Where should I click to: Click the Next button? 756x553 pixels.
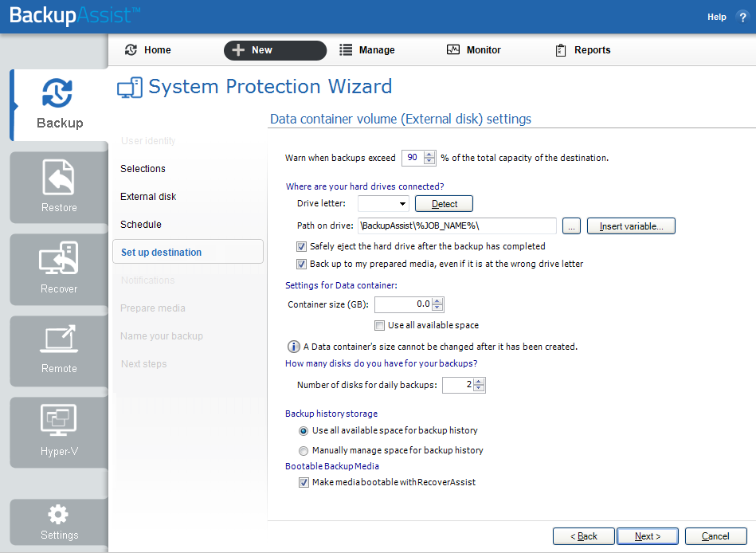click(x=648, y=536)
